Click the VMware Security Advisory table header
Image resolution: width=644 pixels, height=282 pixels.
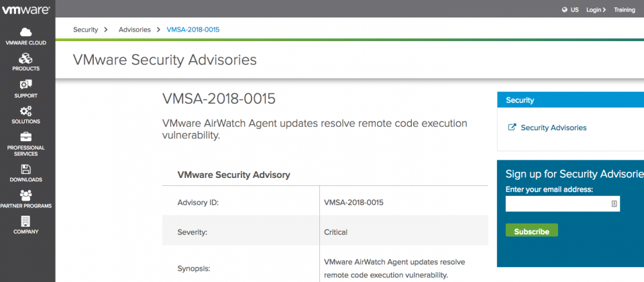pyautogui.click(x=233, y=175)
